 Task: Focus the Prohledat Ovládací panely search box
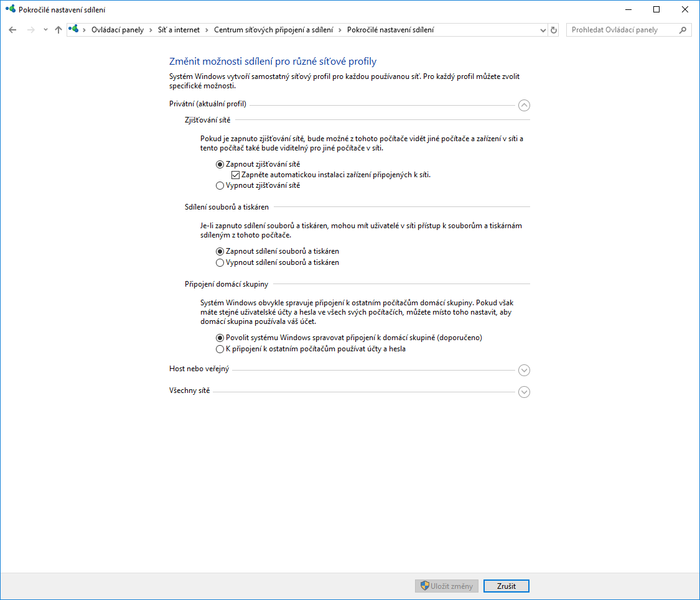click(628, 30)
